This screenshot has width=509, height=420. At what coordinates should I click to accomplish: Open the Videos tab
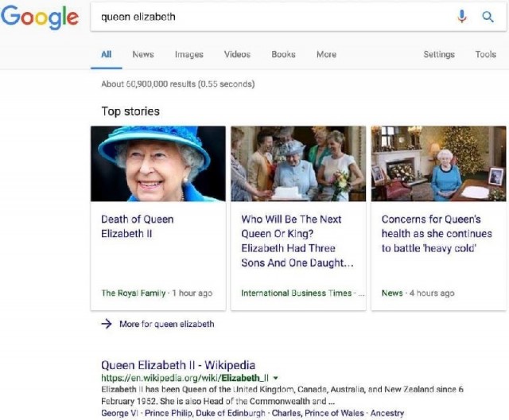point(237,54)
